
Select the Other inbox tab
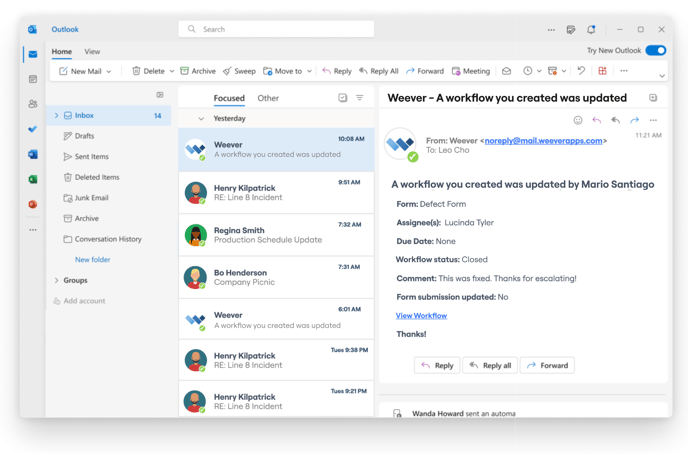click(x=268, y=98)
